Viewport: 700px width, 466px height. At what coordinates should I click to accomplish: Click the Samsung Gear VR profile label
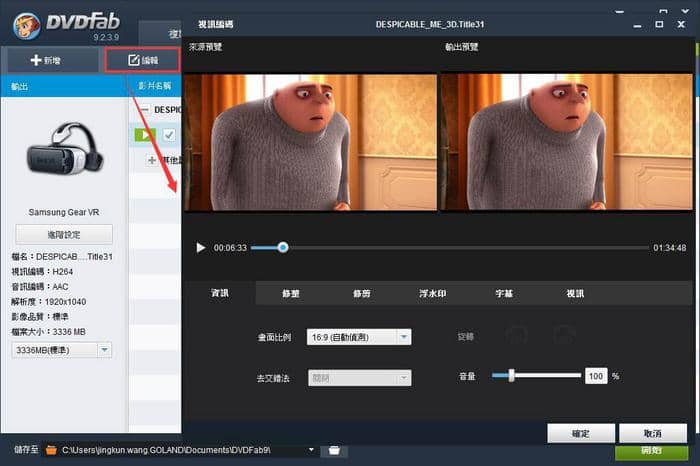pyautogui.click(x=64, y=212)
